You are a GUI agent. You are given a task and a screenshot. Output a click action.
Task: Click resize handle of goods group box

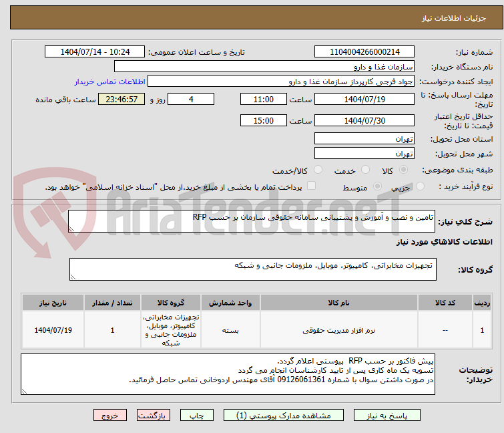pyautogui.click(x=73, y=277)
